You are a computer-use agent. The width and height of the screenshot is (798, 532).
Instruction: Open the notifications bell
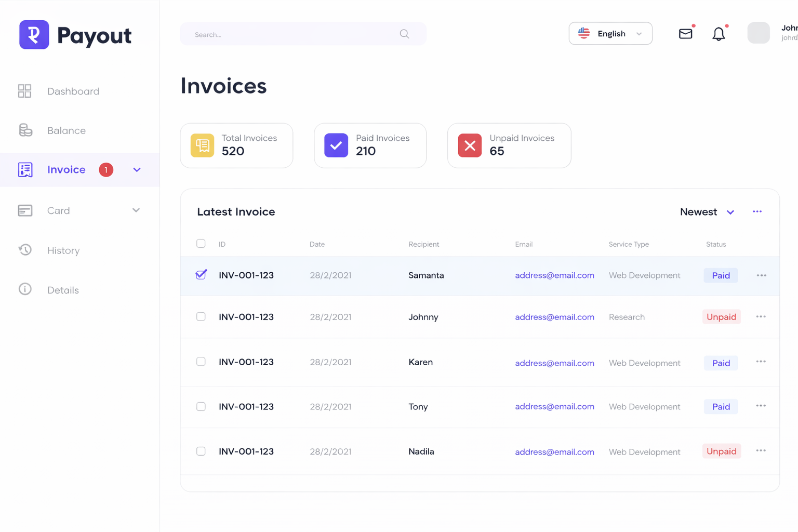[719, 34]
